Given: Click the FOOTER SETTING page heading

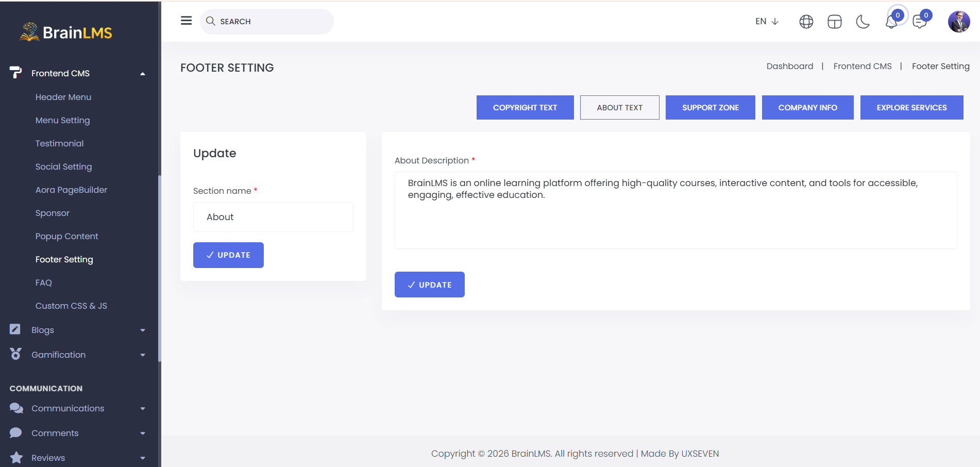Looking at the screenshot, I should click(x=227, y=68).
